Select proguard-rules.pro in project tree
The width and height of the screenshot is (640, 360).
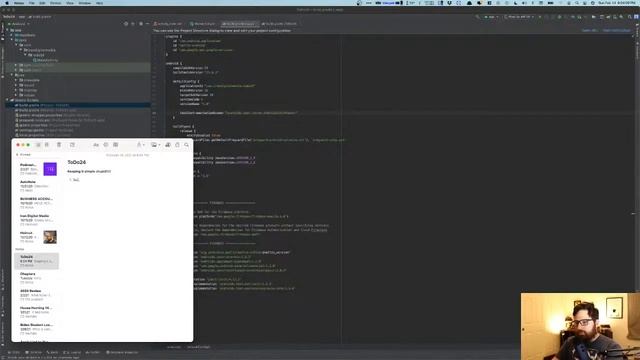tap(60, 120)
